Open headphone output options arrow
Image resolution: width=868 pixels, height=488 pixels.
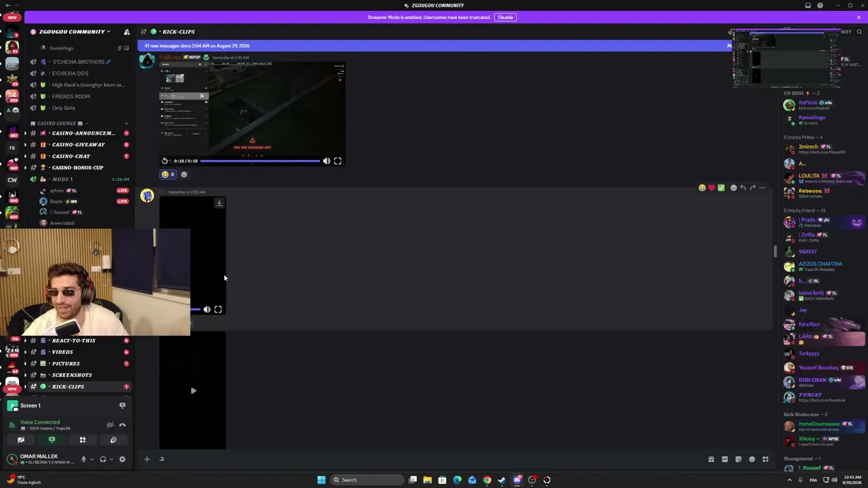point(111,459)
